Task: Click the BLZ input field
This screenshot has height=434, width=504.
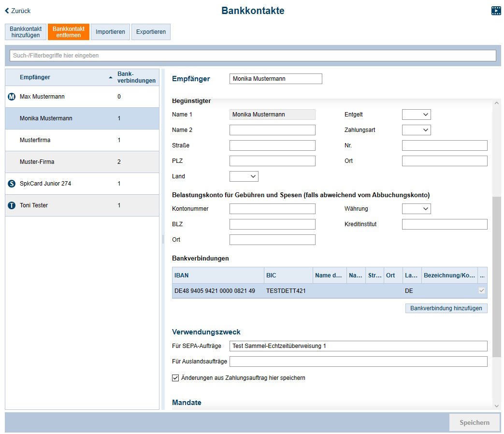Action: [x=272, y=224]
